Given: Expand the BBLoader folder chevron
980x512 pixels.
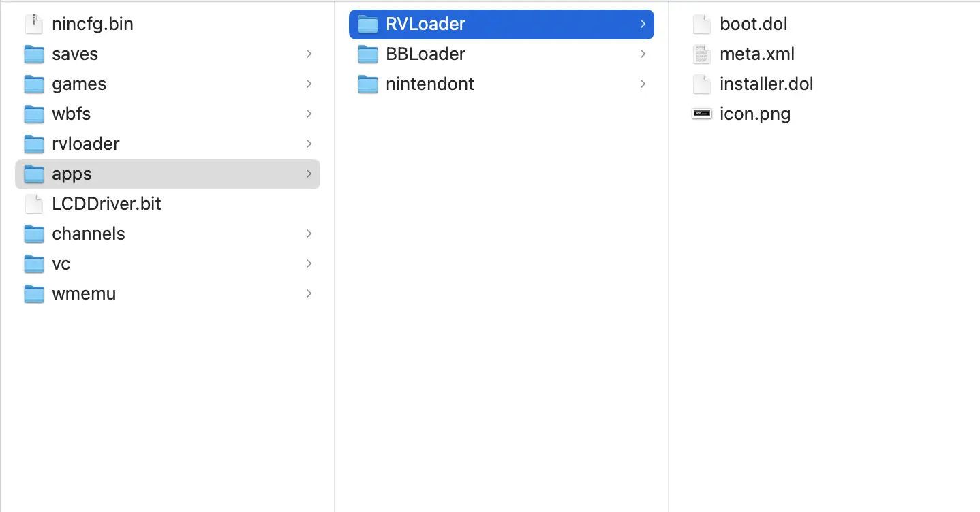Looking at the screenshot, I should [643, 54].
